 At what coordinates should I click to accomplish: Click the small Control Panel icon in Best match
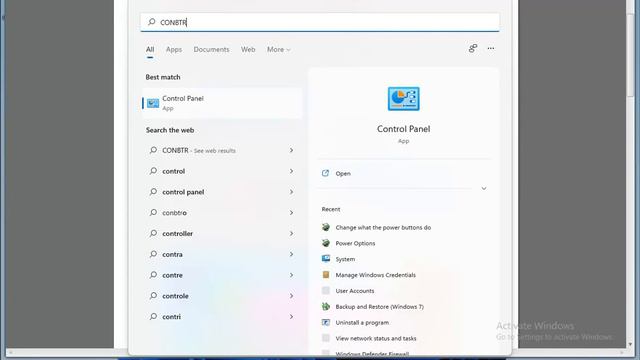153,103
